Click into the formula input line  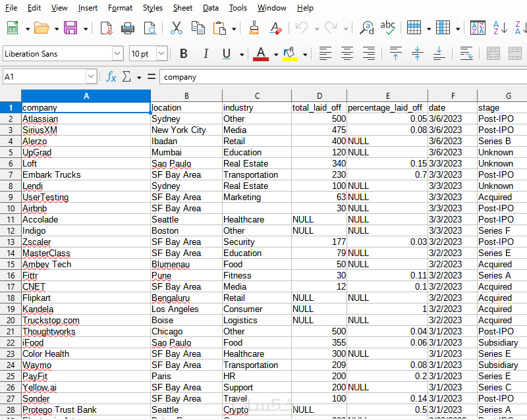[343, 77]
